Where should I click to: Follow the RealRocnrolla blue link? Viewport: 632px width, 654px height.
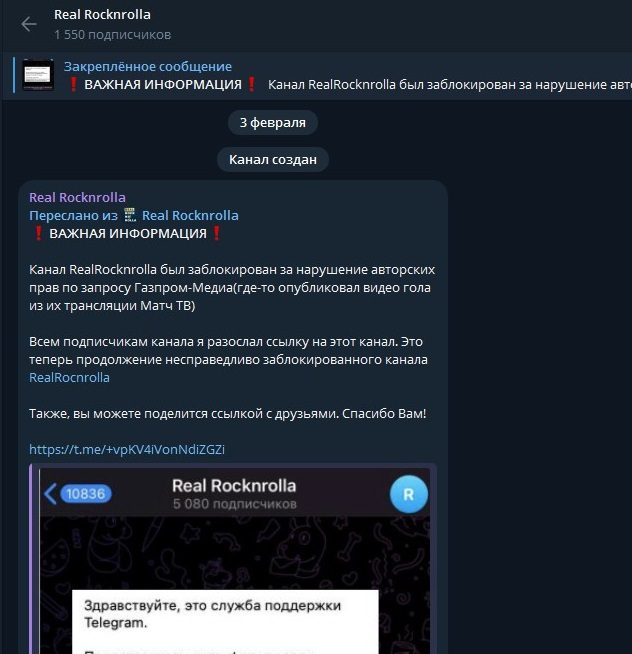tap(69, 378)
